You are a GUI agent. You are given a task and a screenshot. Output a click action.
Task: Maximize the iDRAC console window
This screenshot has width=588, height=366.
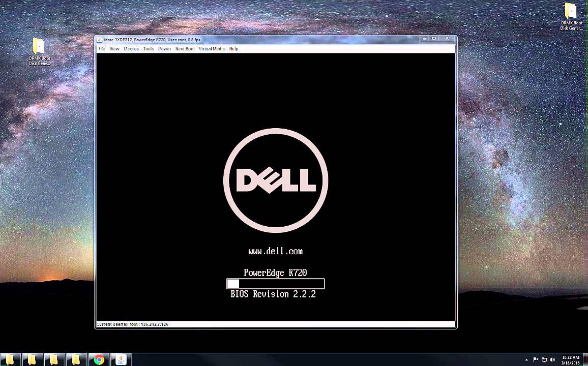coord(434,39)
